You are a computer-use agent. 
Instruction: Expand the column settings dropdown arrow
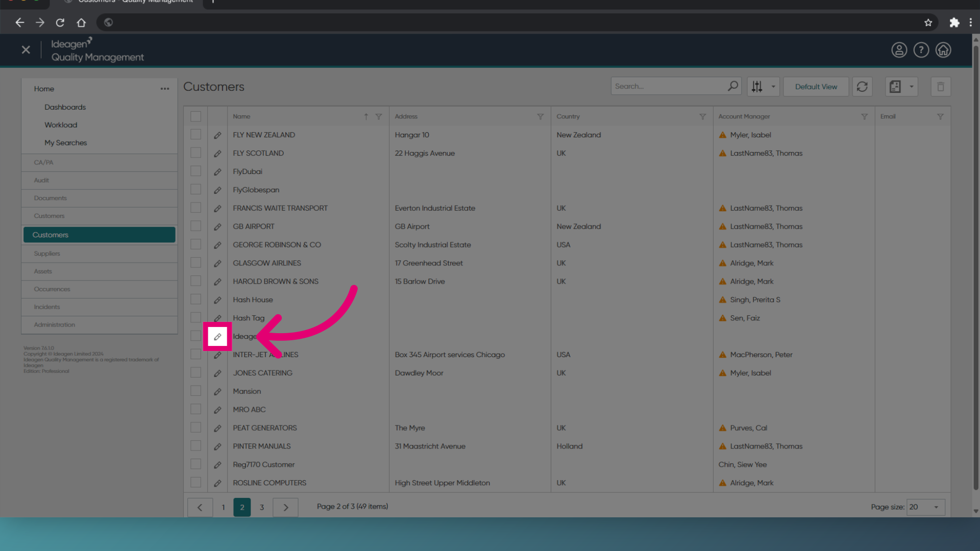773,87
